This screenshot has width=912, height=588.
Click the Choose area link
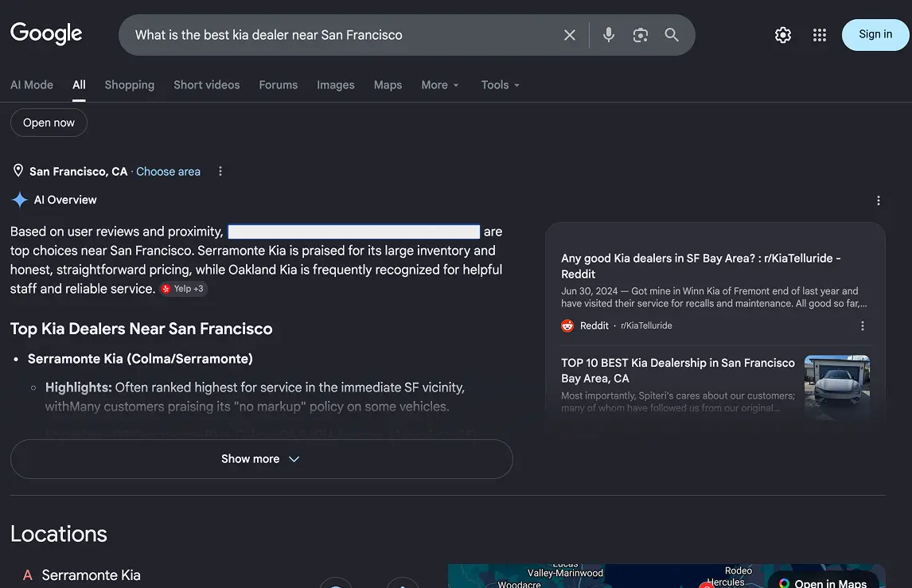[168, 172]
